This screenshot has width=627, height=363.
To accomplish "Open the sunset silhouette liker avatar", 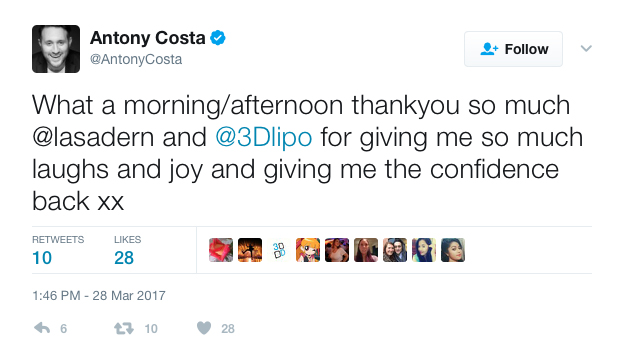I will click(x=250, y=250).
